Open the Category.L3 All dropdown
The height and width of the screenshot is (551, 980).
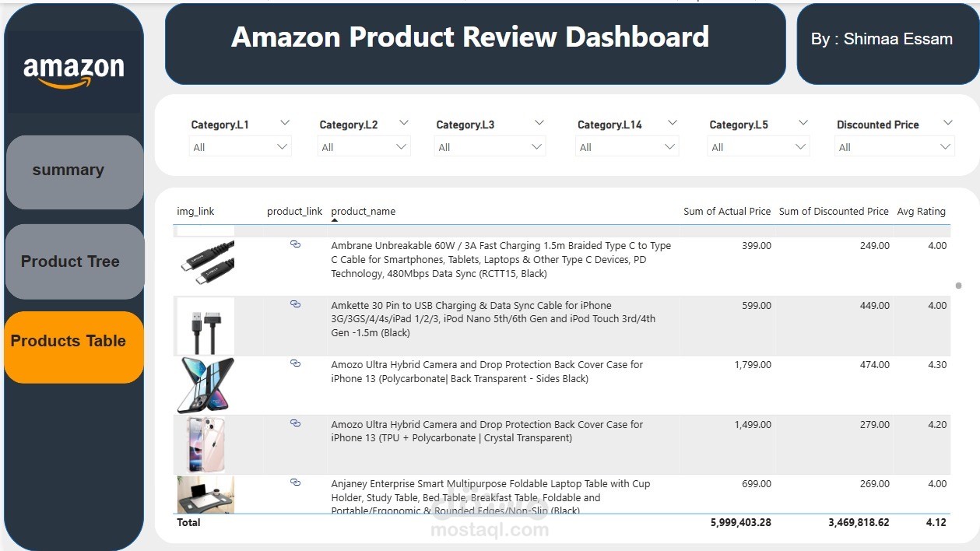[490, 147]
